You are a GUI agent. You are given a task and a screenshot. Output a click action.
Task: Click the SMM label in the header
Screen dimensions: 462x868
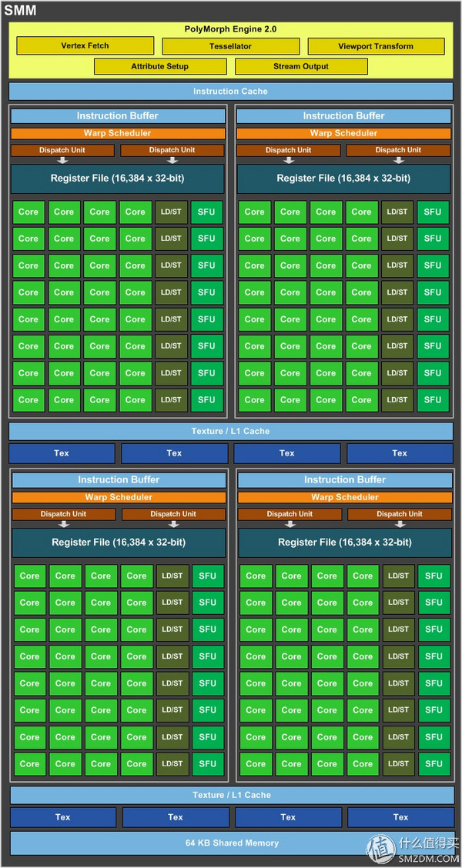tap(20, 11)
